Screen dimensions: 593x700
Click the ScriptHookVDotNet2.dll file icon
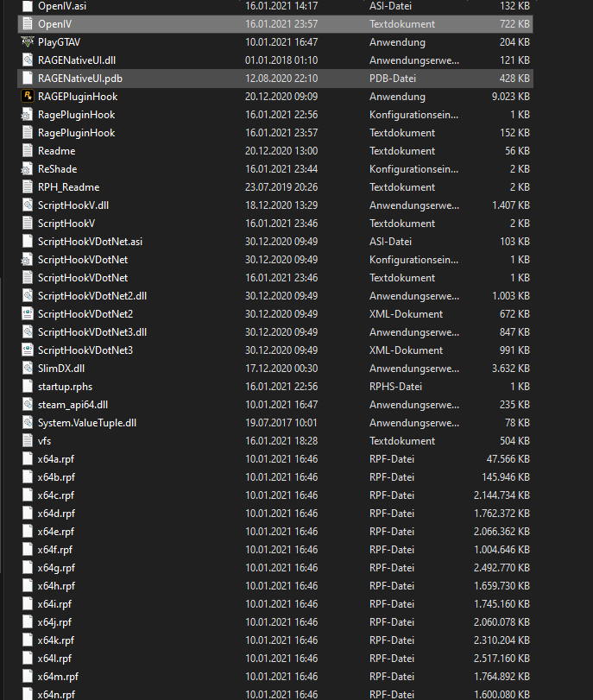click(28, 296)
